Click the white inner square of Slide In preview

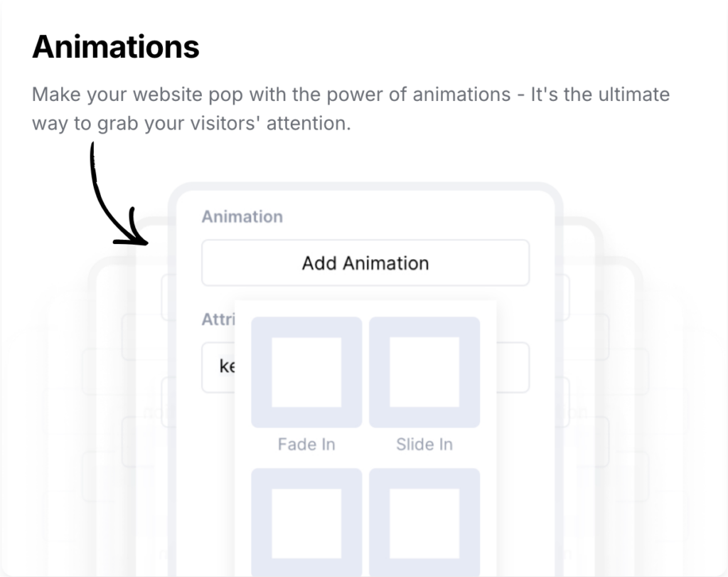pos(424,371)
